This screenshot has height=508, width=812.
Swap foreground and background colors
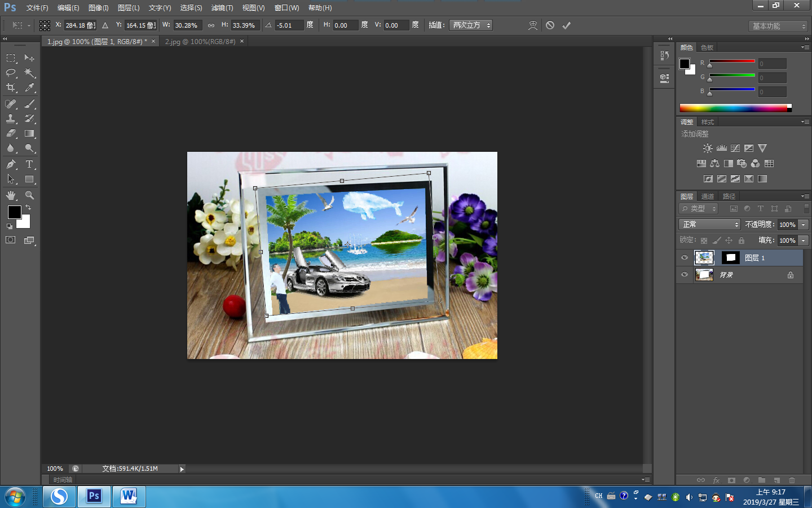(28, 207)
